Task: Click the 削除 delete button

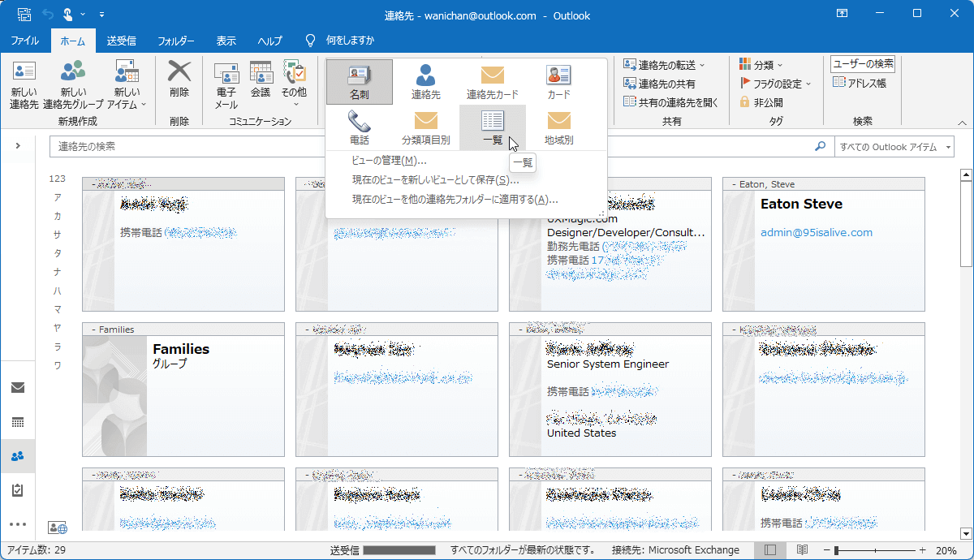Action: [179, 81]
